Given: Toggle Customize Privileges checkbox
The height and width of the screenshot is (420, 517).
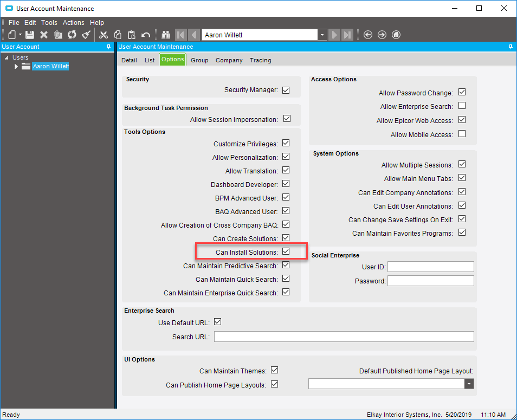Looking at the screenshot, I should point(286,143).
